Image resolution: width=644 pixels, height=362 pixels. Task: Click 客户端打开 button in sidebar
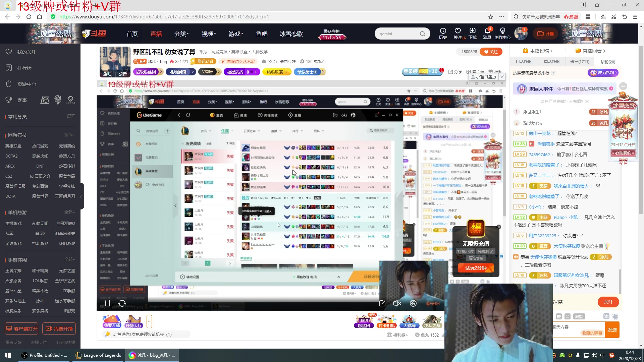(x=21, y=329)
